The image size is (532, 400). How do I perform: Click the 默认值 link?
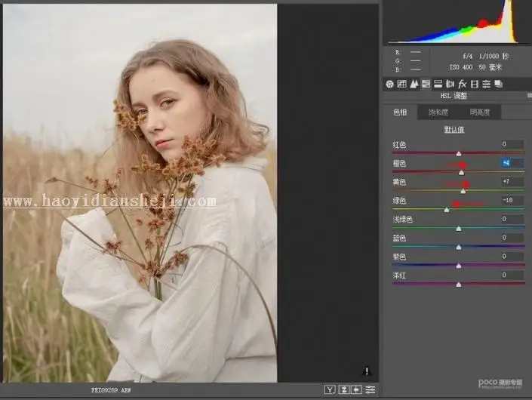tap(454, 130)
